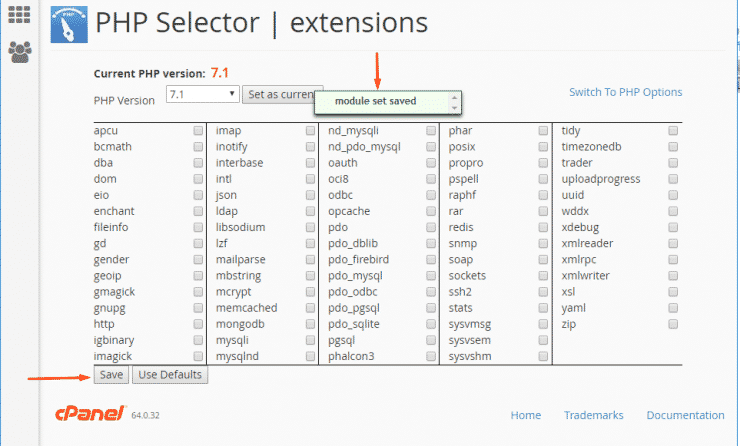Enable the zip extension checkbox
The width and height of the screenshot is (740, 446).
[x=673, y=324]
